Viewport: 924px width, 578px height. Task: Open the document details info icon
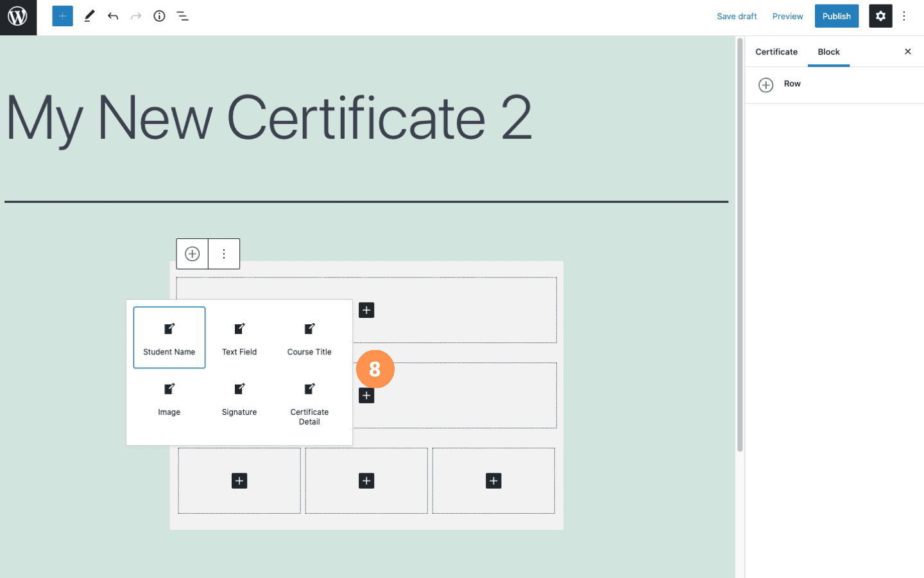pos(159,16)
